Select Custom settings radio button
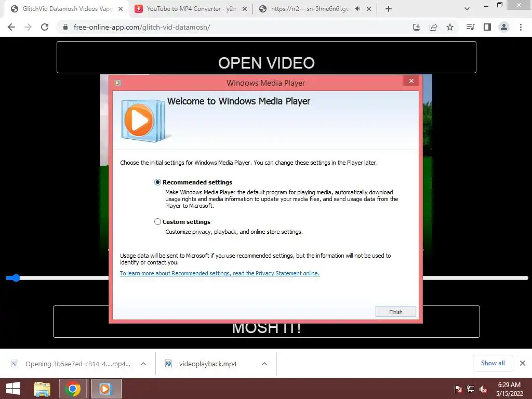Viewport: 532px width, 399px height. pyautogui.click(x=157, y=221)
